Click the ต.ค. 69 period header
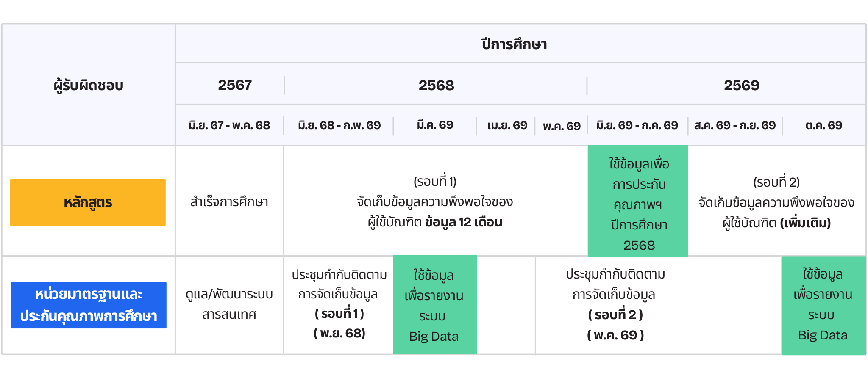The image size is (868, 378). coord(823,125)
